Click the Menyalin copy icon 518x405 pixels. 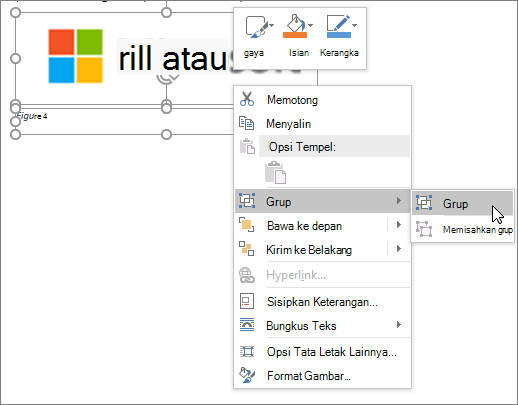tap(246, 123)
